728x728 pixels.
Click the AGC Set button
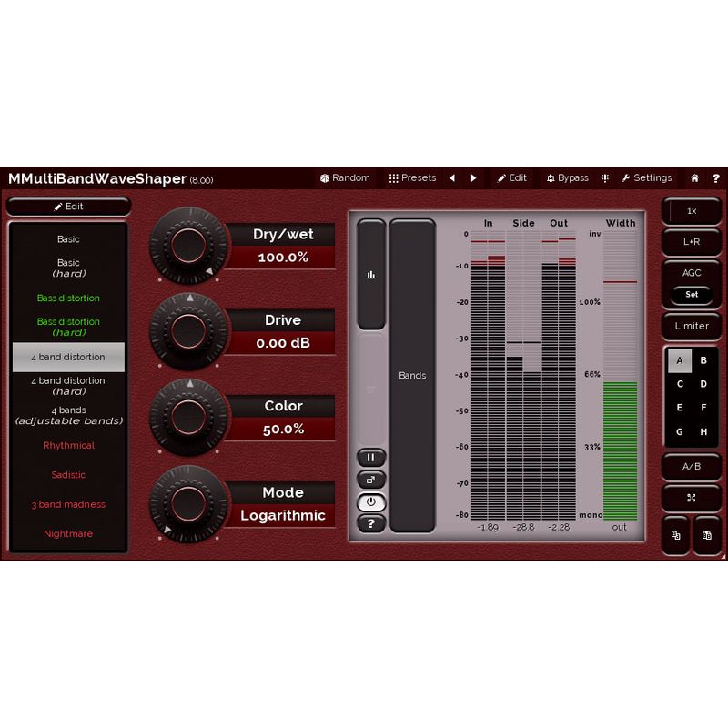tap(692, 294)
